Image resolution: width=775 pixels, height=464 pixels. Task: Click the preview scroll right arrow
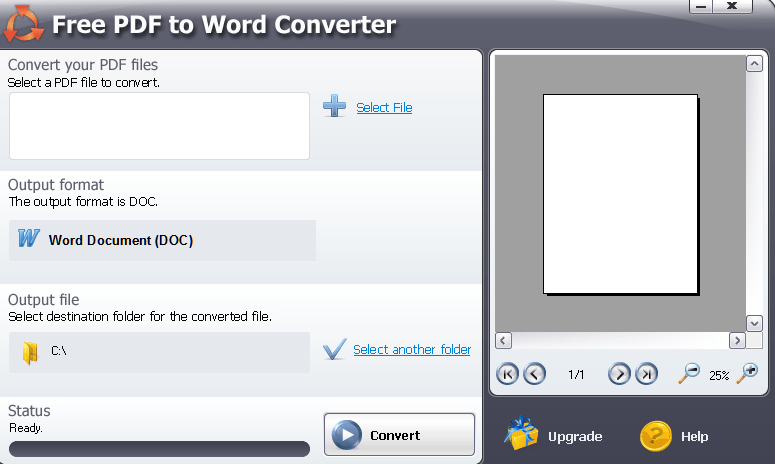click(737, 340)
